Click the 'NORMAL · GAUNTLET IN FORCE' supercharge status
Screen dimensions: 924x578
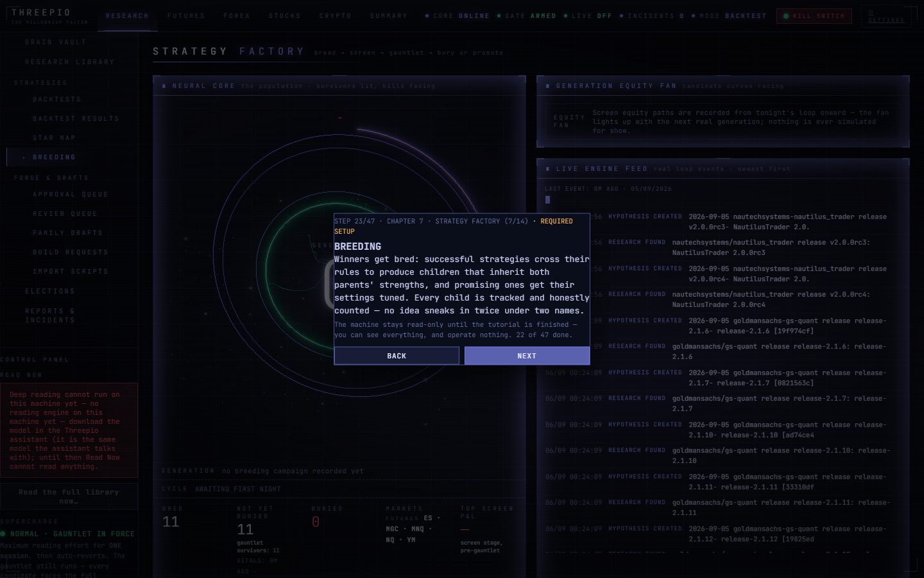[x=67, y=534]
